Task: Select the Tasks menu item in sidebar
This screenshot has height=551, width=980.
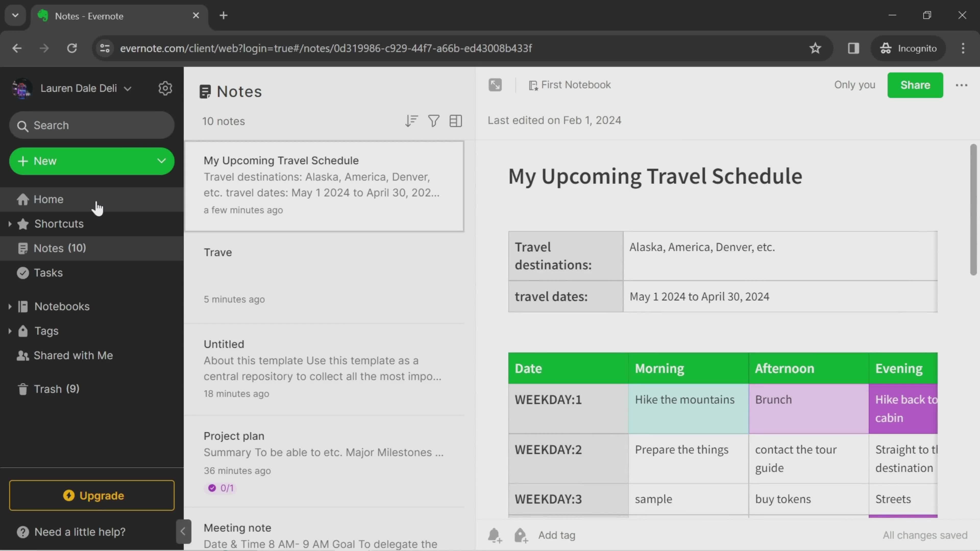Action: [48, 272]
